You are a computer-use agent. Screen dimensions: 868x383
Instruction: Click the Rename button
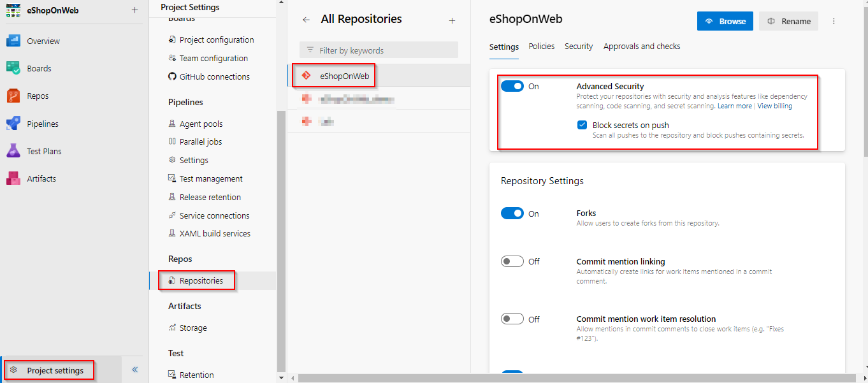[x=788, y=21]
